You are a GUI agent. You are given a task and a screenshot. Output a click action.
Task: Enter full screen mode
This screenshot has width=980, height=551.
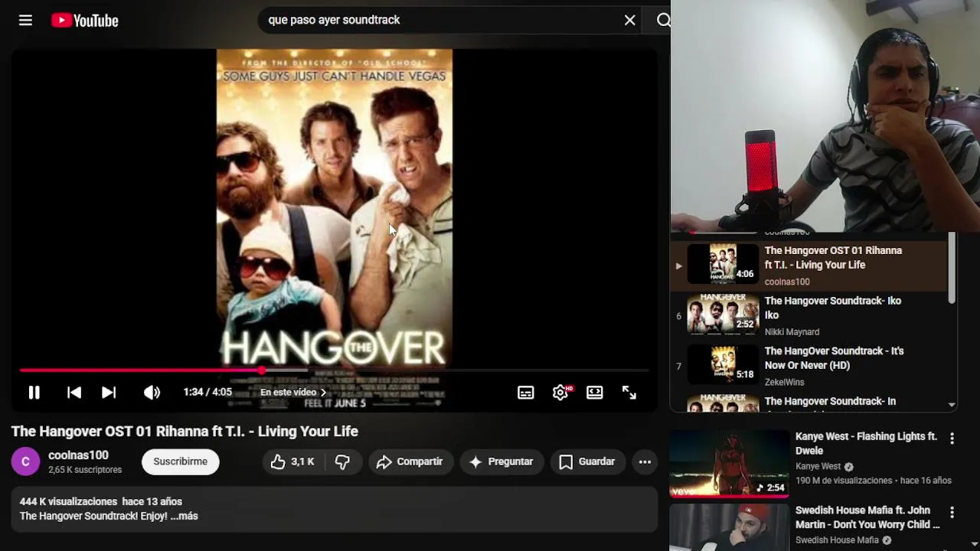[629, 393]
